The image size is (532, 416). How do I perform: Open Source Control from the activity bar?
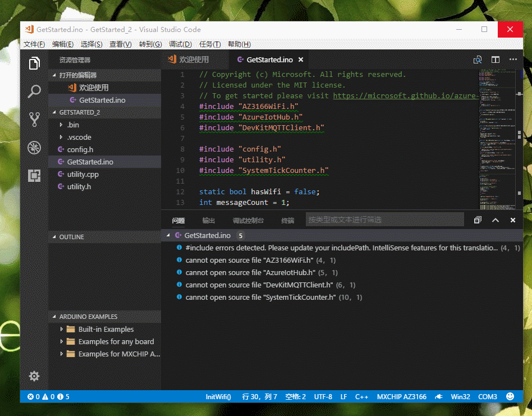34,119
